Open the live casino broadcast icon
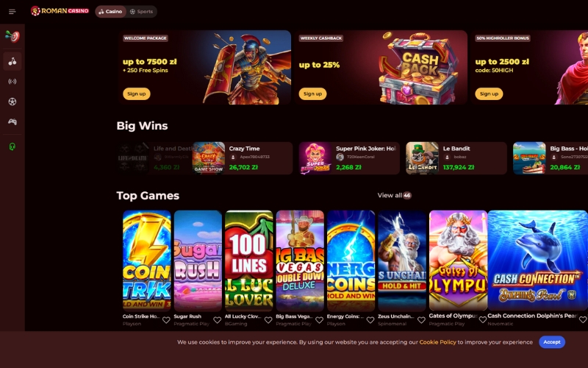 (x=12, y=82)
